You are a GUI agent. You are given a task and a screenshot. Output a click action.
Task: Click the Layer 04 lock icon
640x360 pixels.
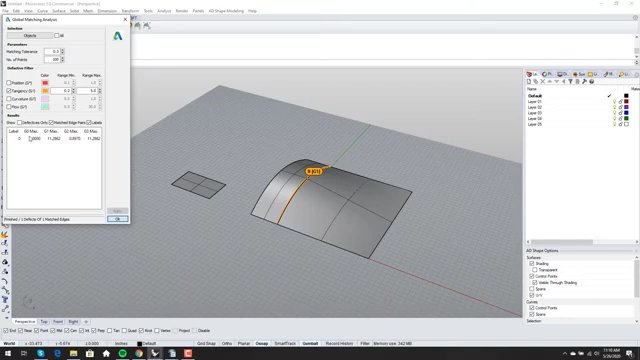620,118
